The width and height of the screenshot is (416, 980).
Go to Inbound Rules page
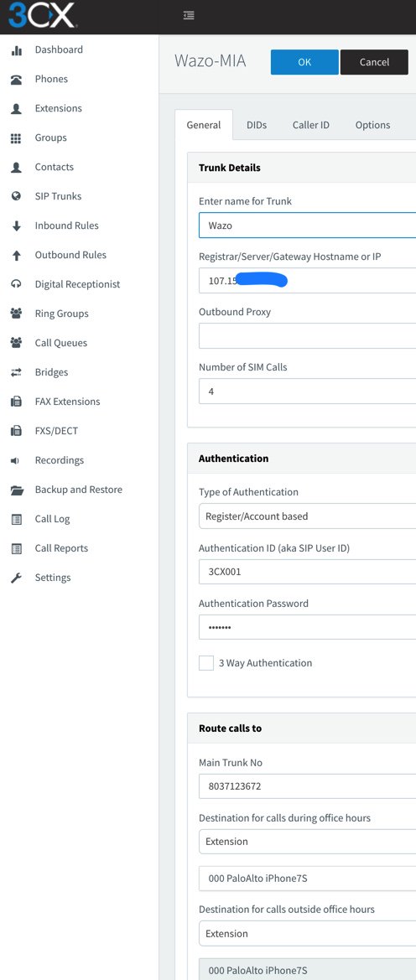click(67, 226)
